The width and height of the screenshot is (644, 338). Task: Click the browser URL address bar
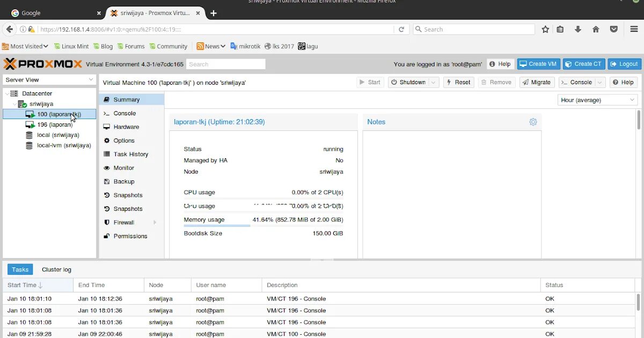(x=215, y=30)
